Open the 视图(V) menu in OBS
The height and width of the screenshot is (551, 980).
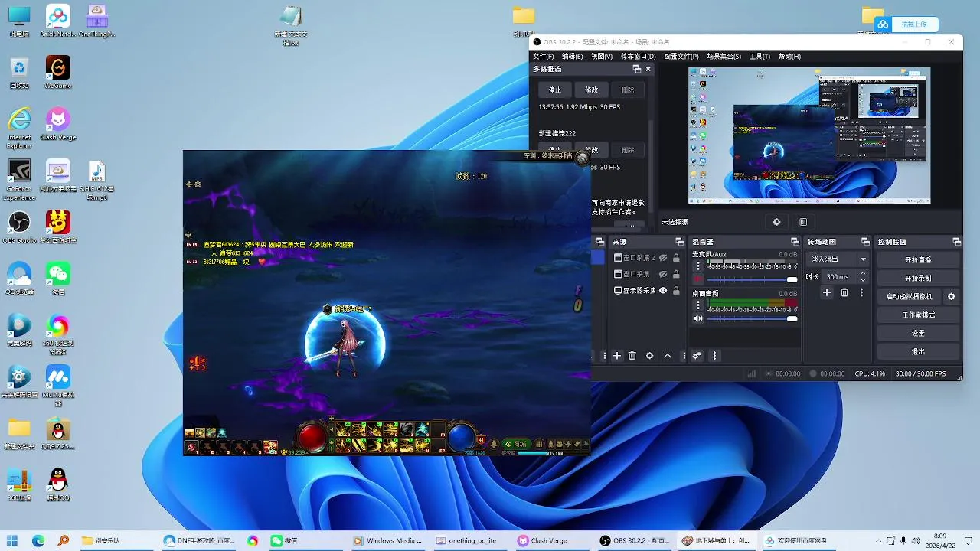click(601, 57)
